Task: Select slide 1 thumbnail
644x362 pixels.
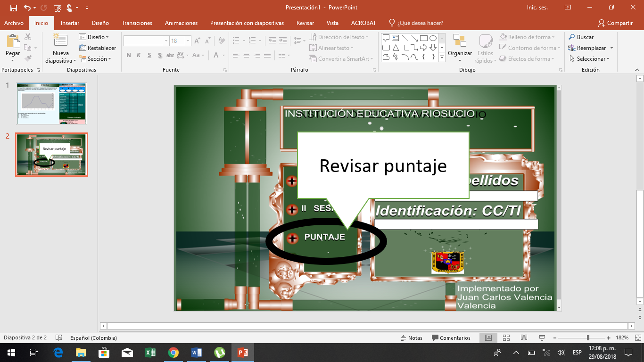Action: [x=52, y=104]
